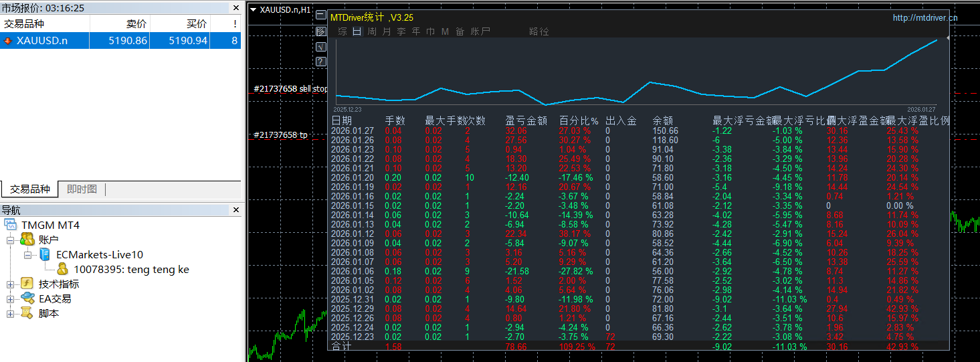The width and height of the screenshot is (980, 362).
Task: Open the XAUUSD.n,H1 chart title dropdown arrow
Action: (253, 10)
